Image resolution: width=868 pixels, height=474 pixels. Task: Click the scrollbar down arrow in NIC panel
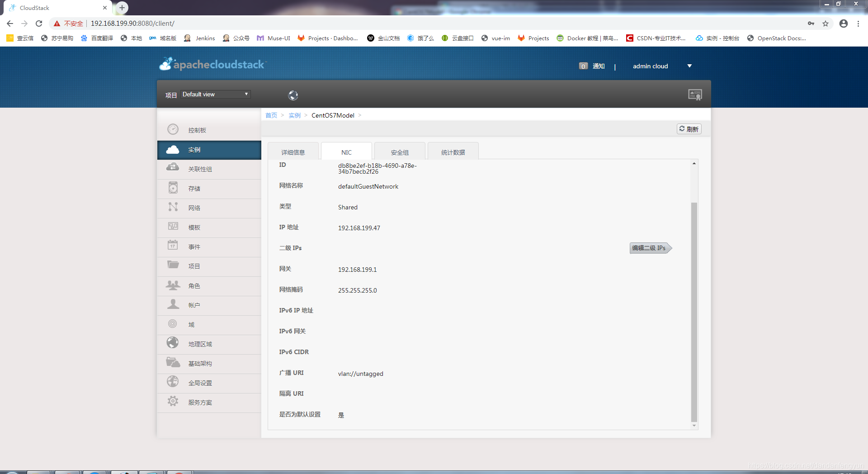(694, 426)
